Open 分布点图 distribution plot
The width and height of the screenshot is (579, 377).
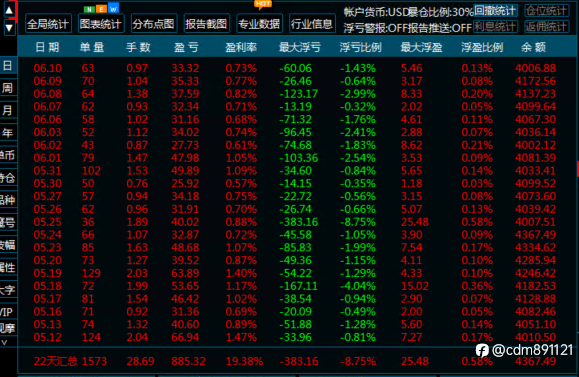[154, 24]
